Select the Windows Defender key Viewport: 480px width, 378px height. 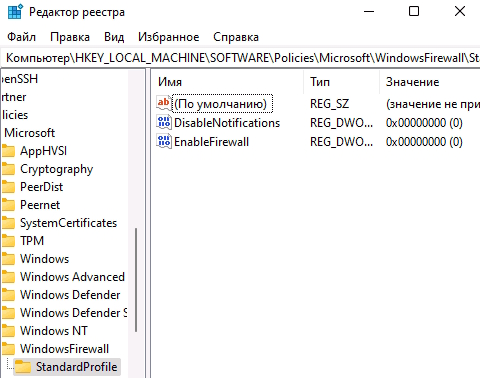pos(70,295)
